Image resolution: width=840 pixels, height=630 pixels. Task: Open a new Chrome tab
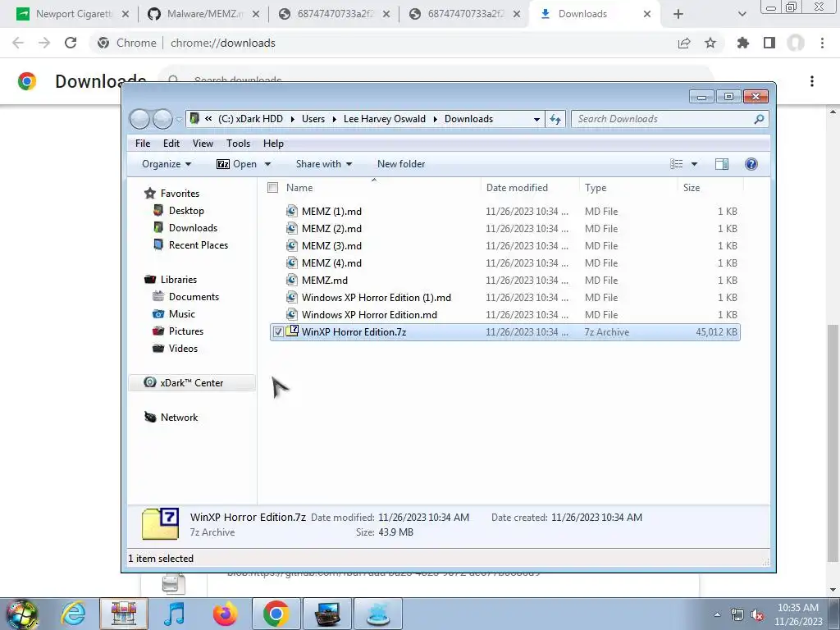click(678, 14)
